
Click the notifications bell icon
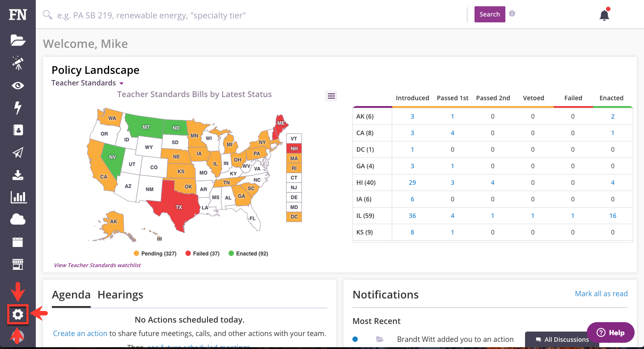point(604,15)
